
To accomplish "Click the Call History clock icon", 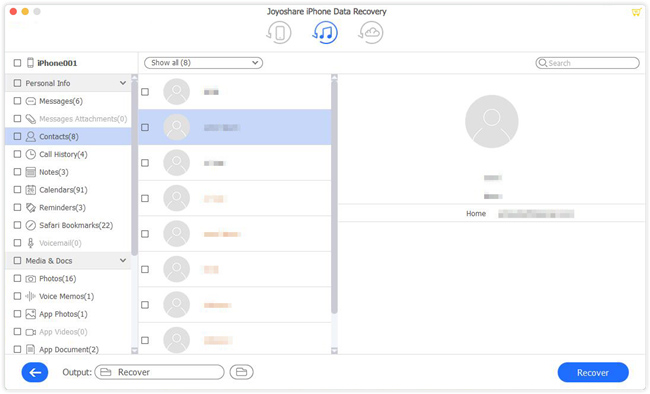I will point(31,154).
